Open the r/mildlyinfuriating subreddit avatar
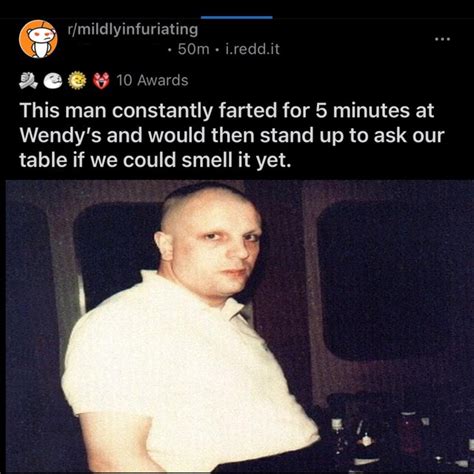474x474 pixels. point(38,39)
